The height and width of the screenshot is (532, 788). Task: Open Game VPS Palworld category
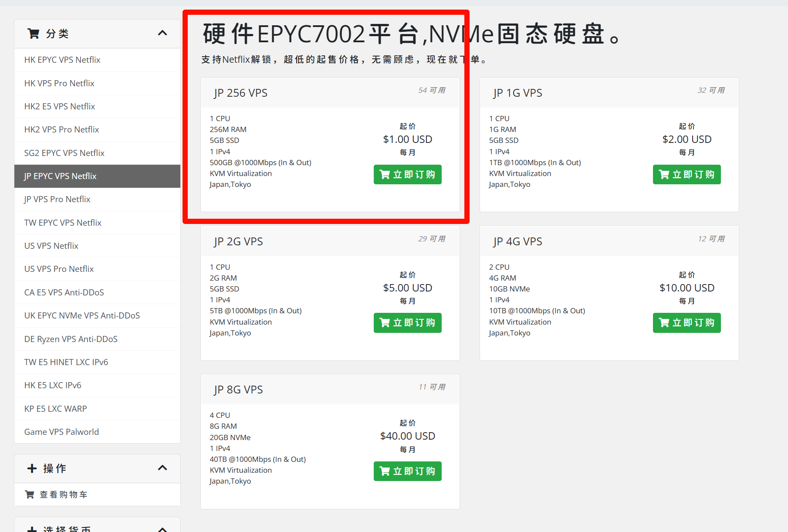coord(62,432)
